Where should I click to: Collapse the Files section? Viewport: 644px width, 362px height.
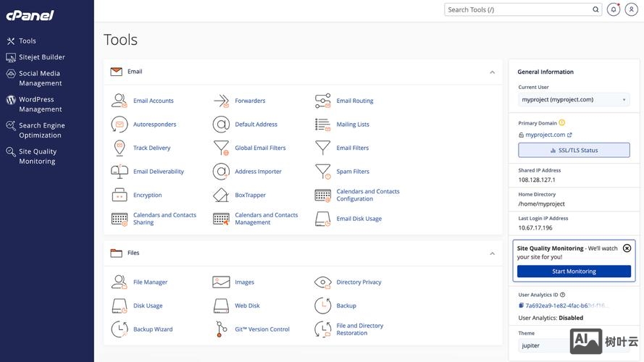[x=492, y=253]
